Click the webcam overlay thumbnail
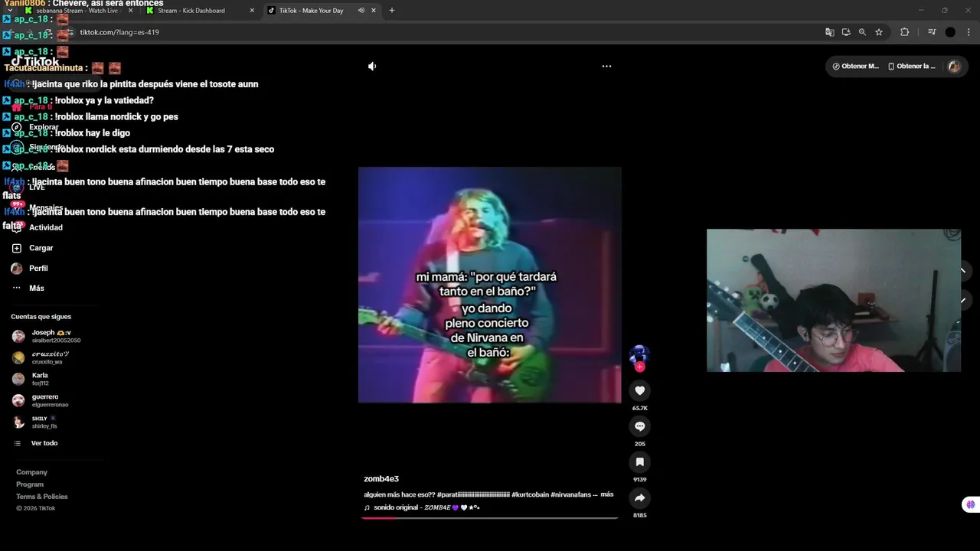Image resolution: width=980 pixels, height=551 pixels. pyautogui.click(x=833, y=300)
